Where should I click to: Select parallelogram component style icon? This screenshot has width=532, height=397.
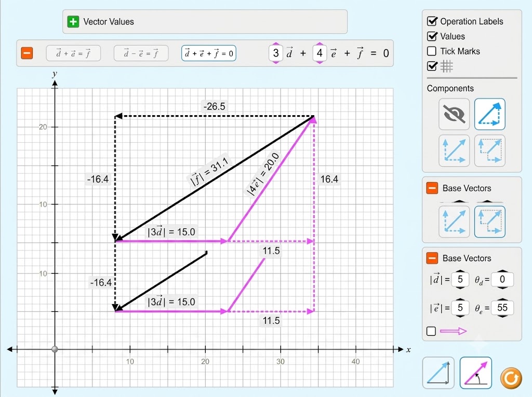pos(454,150)
